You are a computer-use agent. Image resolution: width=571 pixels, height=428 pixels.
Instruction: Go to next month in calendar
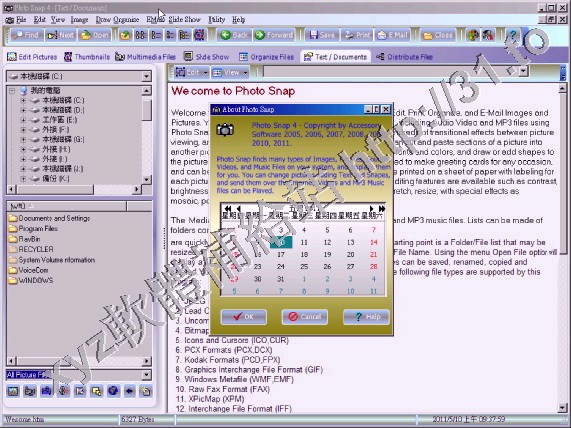(371, 209)
